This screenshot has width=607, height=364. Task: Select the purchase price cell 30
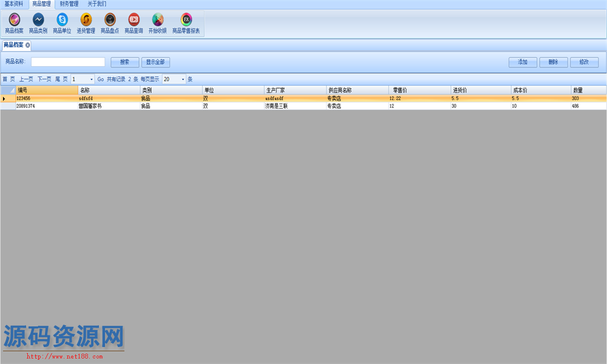pyautogui.click(x=481, y=106)
